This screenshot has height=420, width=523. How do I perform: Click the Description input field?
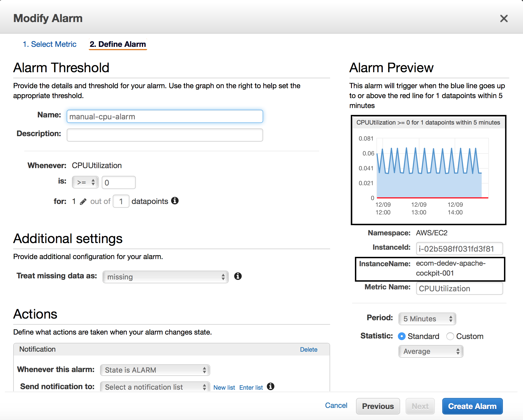(x=165, y=135)
